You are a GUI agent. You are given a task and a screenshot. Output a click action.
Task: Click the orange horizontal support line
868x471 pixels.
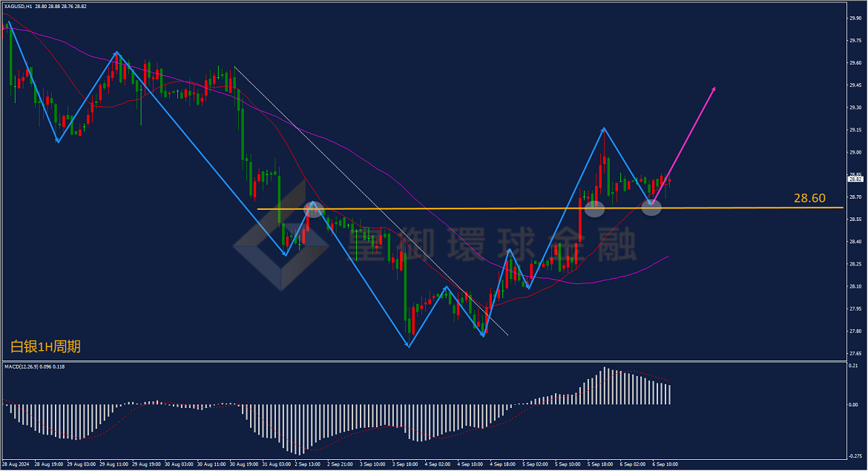(x=550, y=208)
